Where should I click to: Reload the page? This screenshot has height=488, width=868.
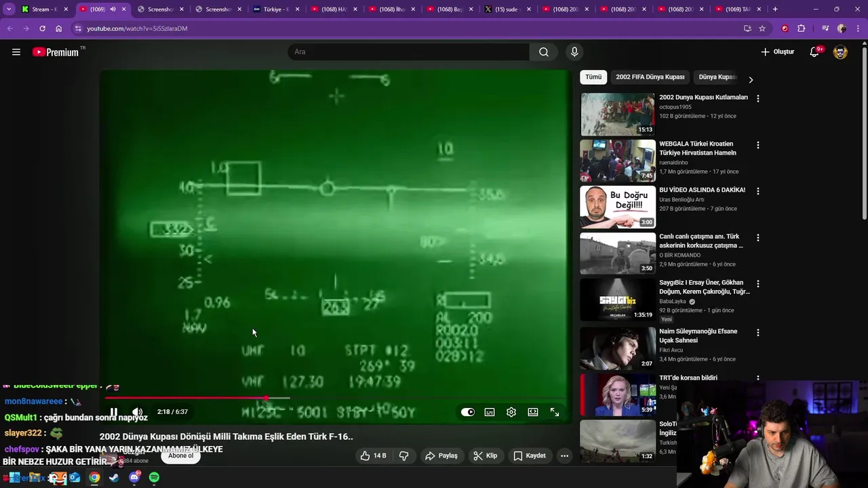(x=42, y=28)
